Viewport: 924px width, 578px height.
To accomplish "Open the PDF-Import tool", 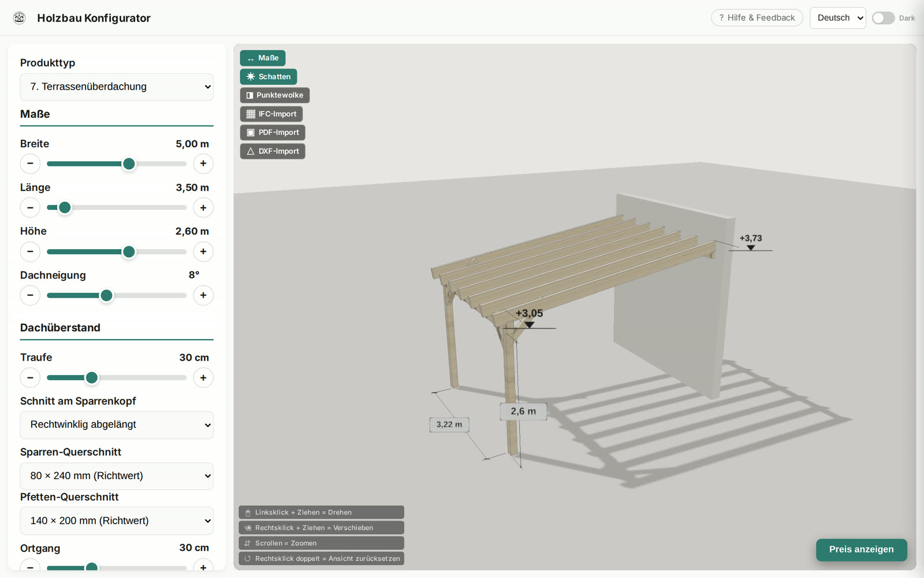I will (273, 132).
